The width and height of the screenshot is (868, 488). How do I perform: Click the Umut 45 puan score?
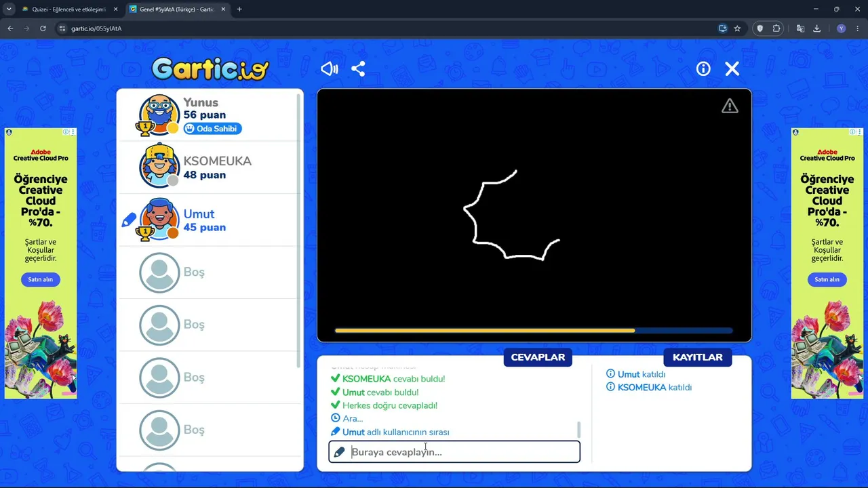[204, 227]
